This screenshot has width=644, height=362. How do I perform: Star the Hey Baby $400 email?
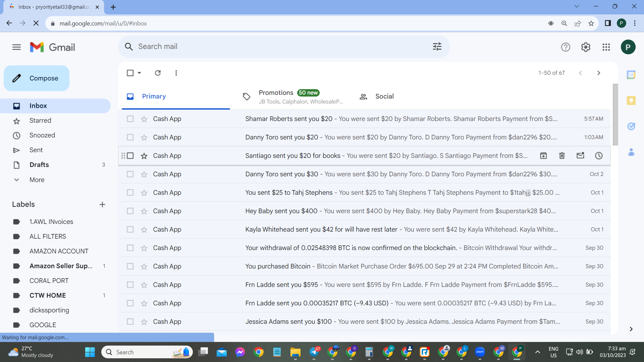(x=144, y=211)
